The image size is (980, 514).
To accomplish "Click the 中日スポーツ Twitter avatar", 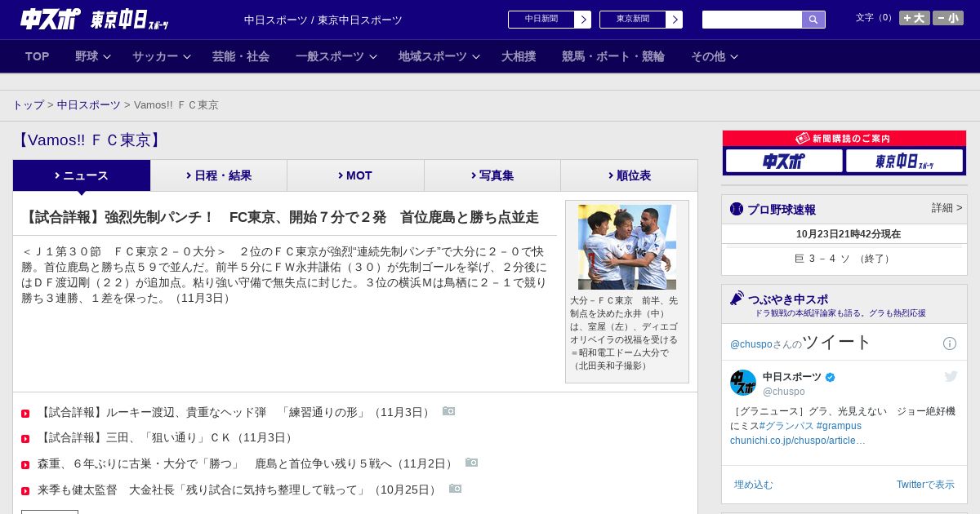I will pos(743,383).
